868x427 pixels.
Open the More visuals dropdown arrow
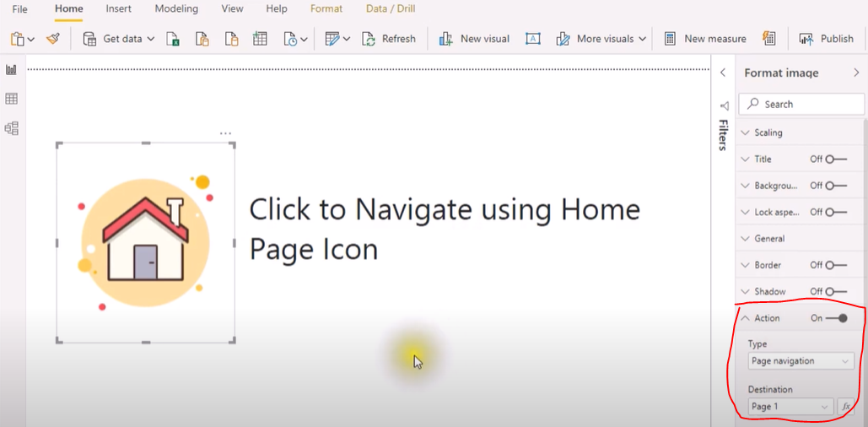tap(642, 40)
